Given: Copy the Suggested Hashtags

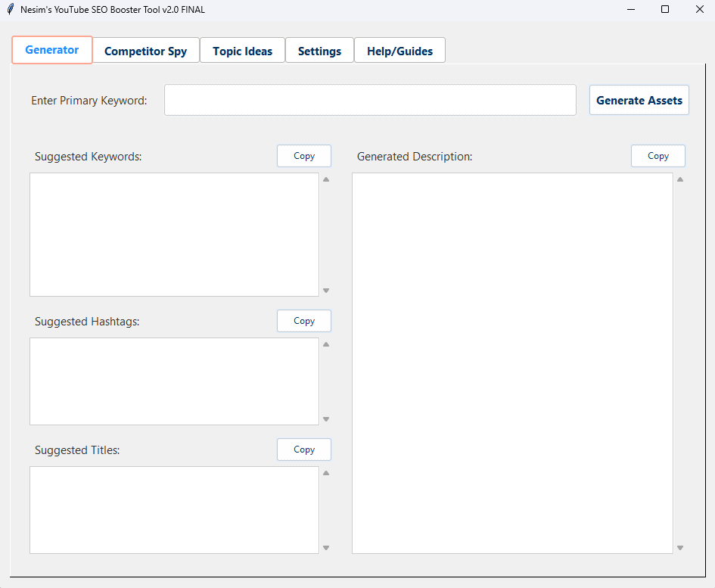Looking at the screenshot, I should coord(304,321).
